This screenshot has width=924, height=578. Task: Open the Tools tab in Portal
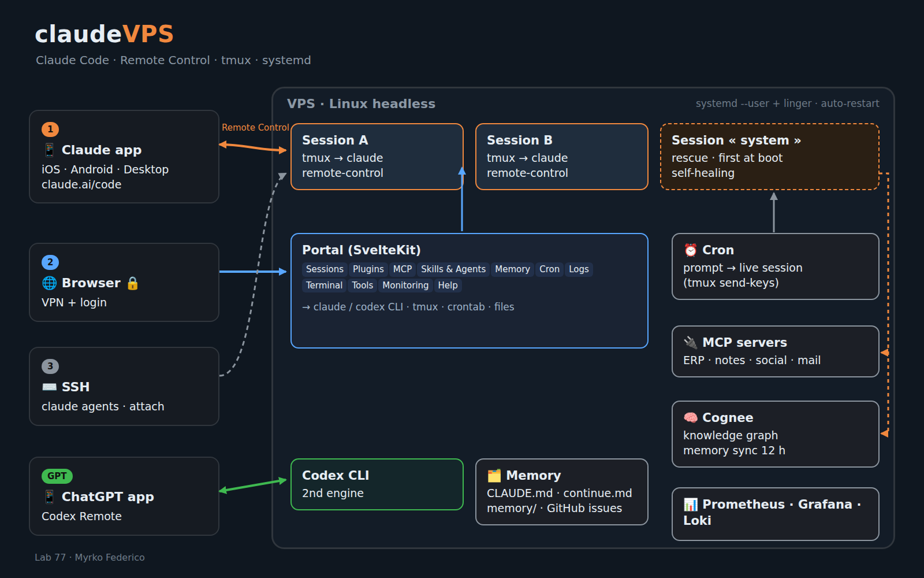[362, 286]
